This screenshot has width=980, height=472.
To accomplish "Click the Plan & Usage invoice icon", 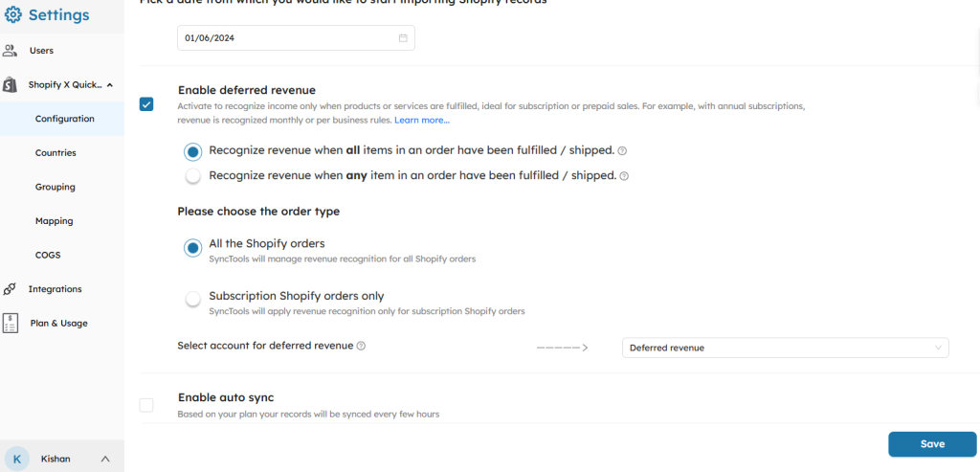I will (x=11, y=323).
